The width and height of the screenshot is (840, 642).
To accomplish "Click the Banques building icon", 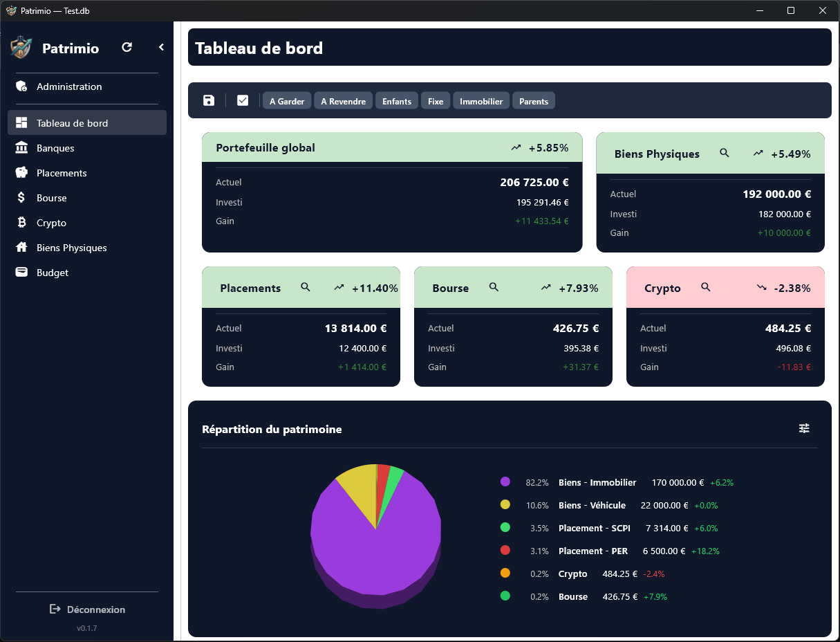I will pos(21,148).
